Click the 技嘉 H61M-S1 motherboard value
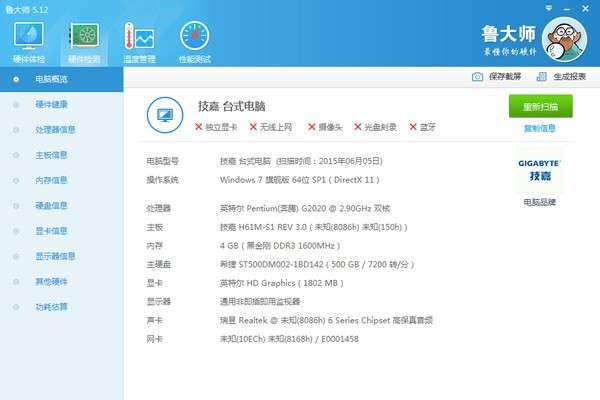This screenshot has width=600, height=400. tap(313, 227)
